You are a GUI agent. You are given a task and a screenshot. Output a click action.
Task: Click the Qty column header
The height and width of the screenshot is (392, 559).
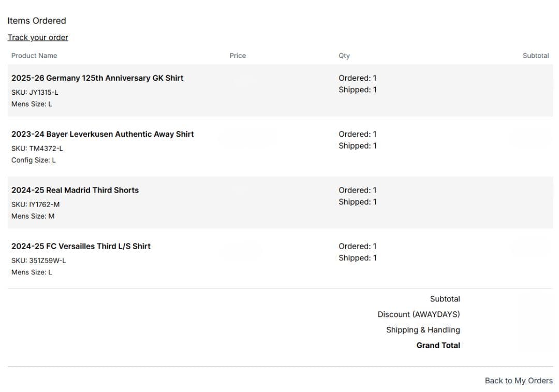(x=344, y=55)
